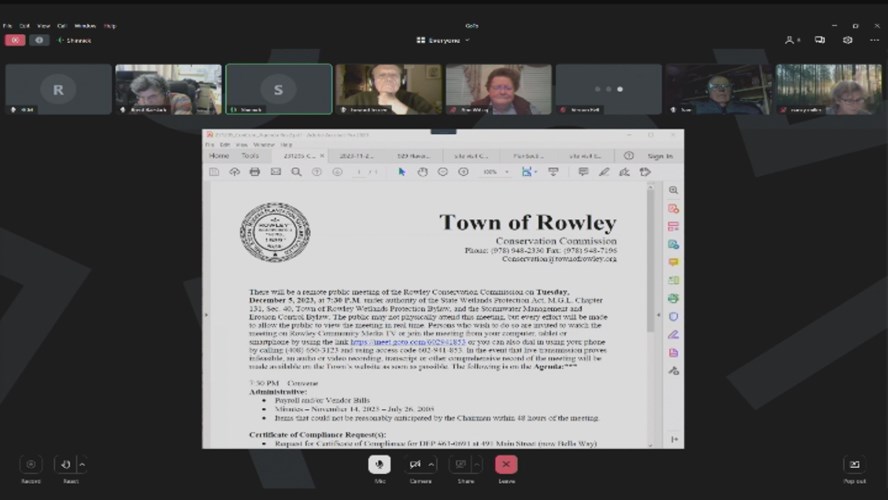Click the red button in top-left meeting bar
Image resolution: width=888 pixels, height=500 pixels.
(15, 40)
